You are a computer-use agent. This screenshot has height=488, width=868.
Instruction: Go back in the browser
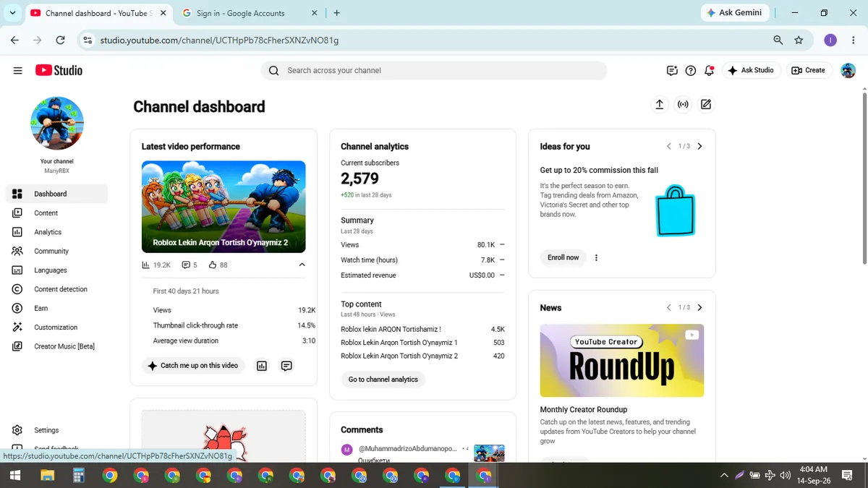point(14,40)
